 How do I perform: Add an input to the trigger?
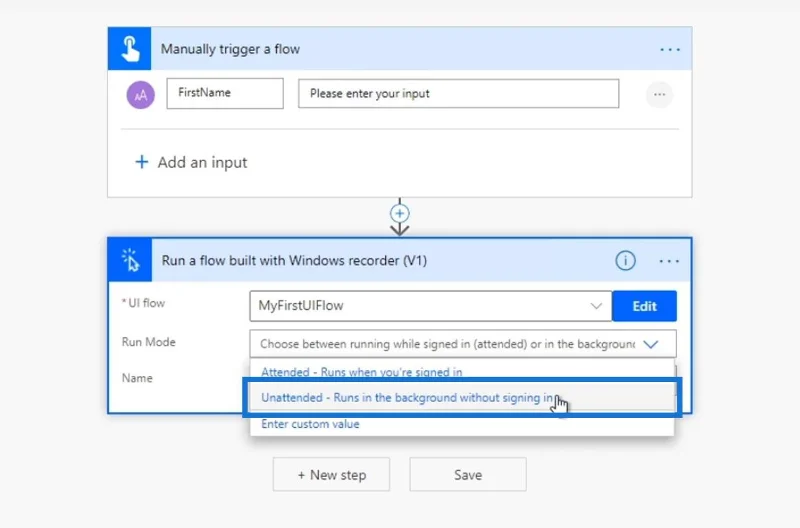[191, 162]
